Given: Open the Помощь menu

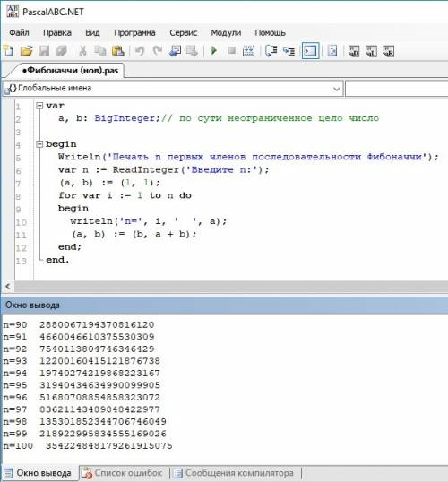Looking at the screenshot, I should pos(270,32).
